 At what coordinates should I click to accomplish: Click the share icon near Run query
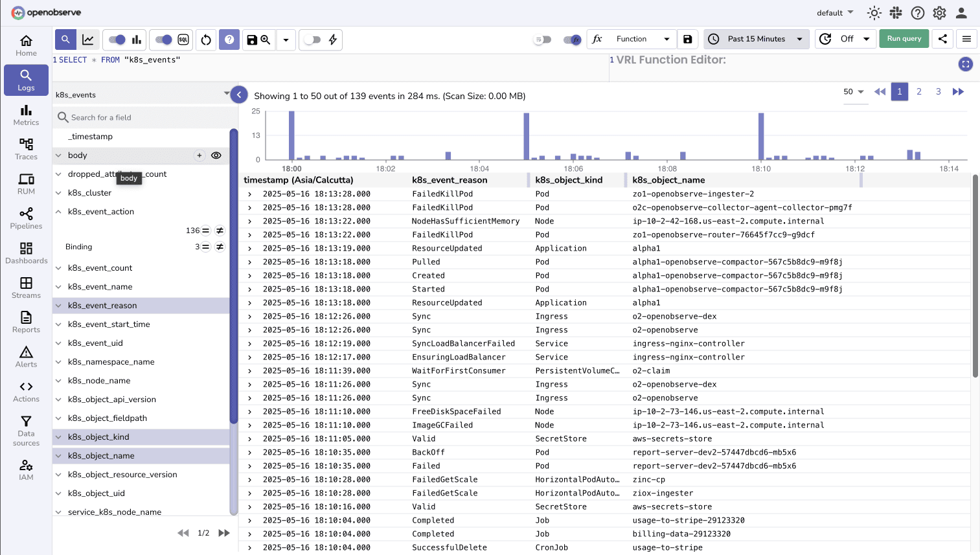942,39
